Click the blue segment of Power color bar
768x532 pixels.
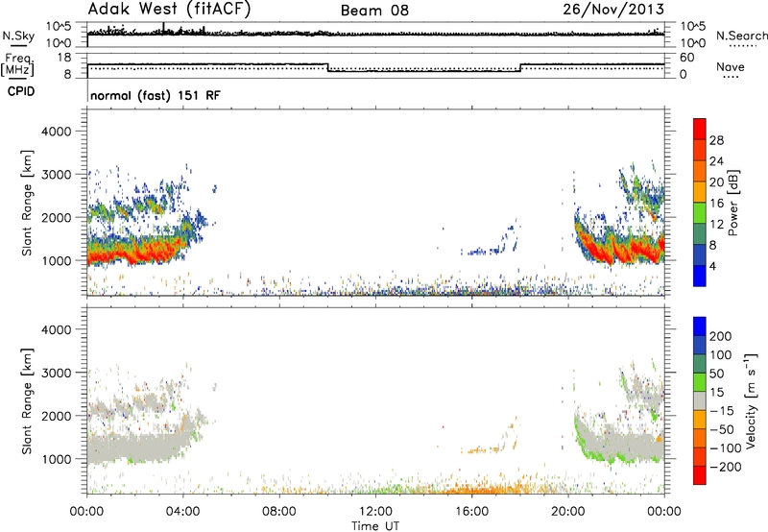[x=700, y=275]
